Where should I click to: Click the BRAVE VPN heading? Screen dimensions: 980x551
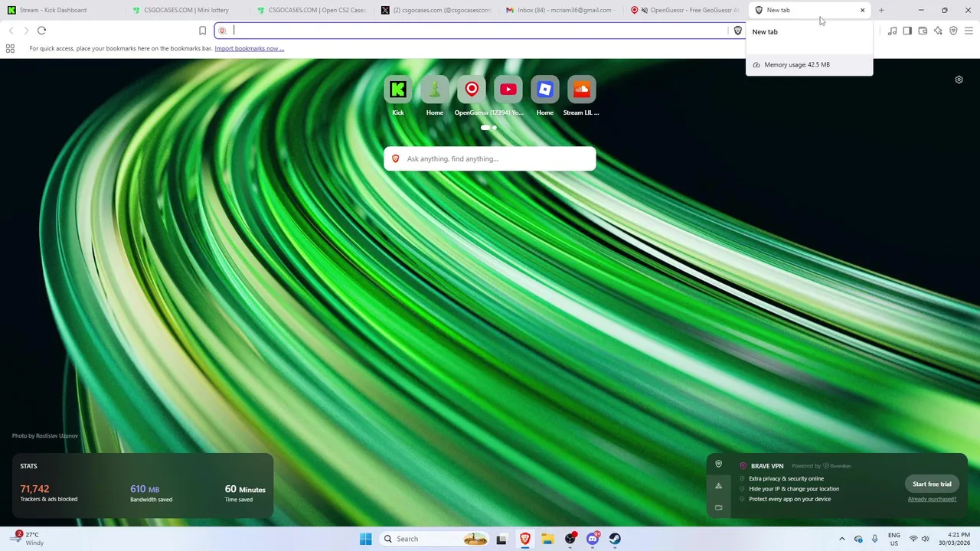tap(767, 466)
